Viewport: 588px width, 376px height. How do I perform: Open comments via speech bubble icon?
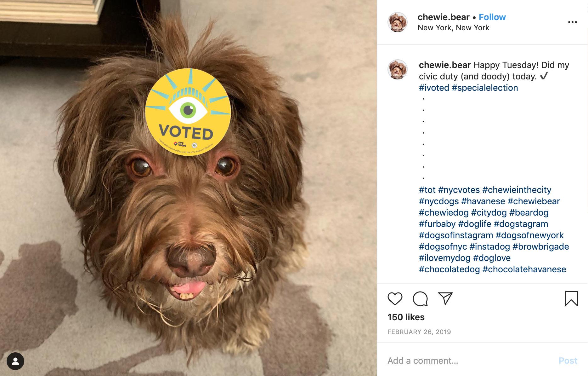point(420,298)
